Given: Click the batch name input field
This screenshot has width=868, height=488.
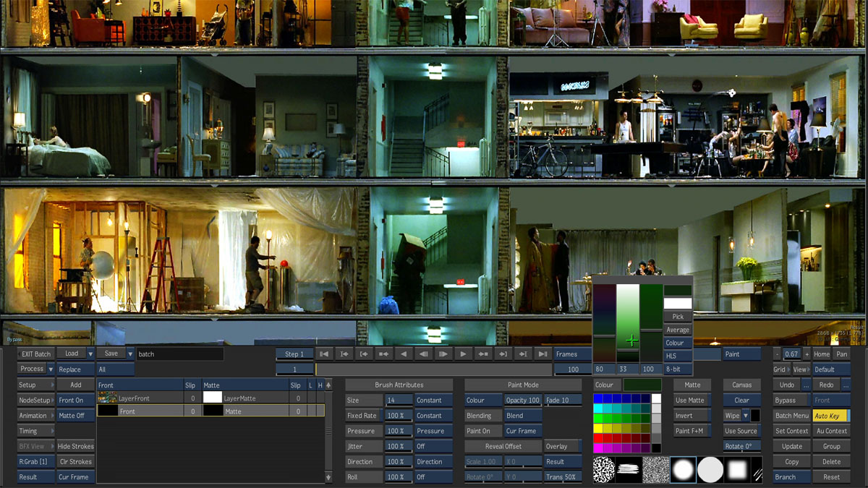Looking at the screenshot, I should (x=180, y=354).
